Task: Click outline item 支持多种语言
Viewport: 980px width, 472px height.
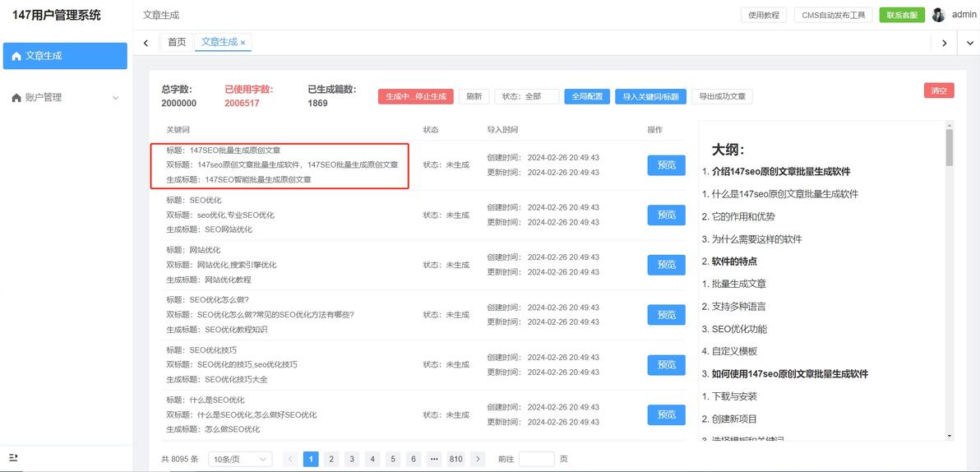Action: 739,307
